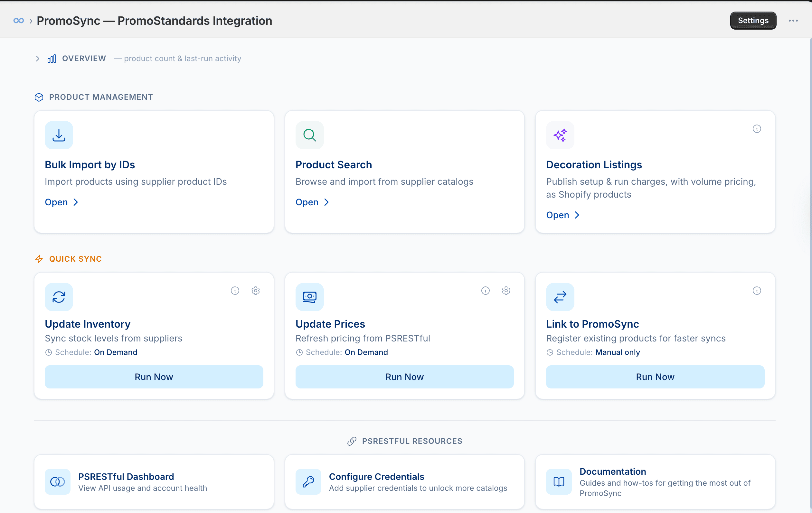This screenshot has width=812, height=513.
Task: Click the OVERVIEW section label
Action: [84, 59]
